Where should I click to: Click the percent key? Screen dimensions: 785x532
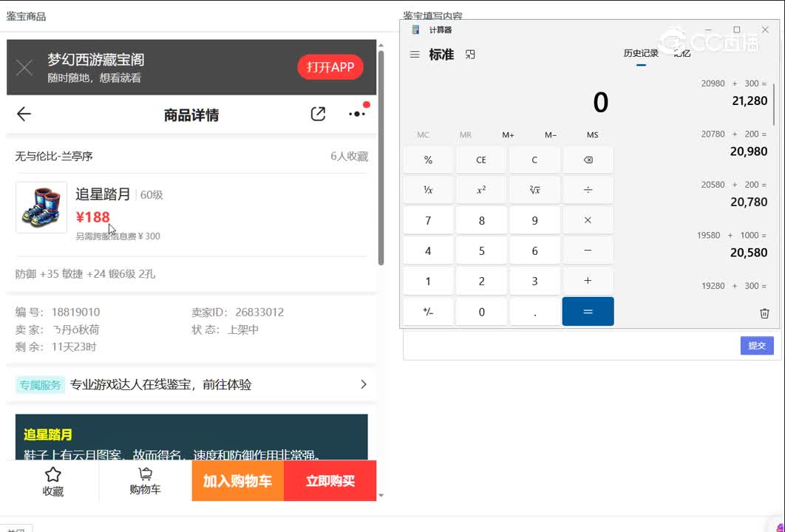point(428,160)
